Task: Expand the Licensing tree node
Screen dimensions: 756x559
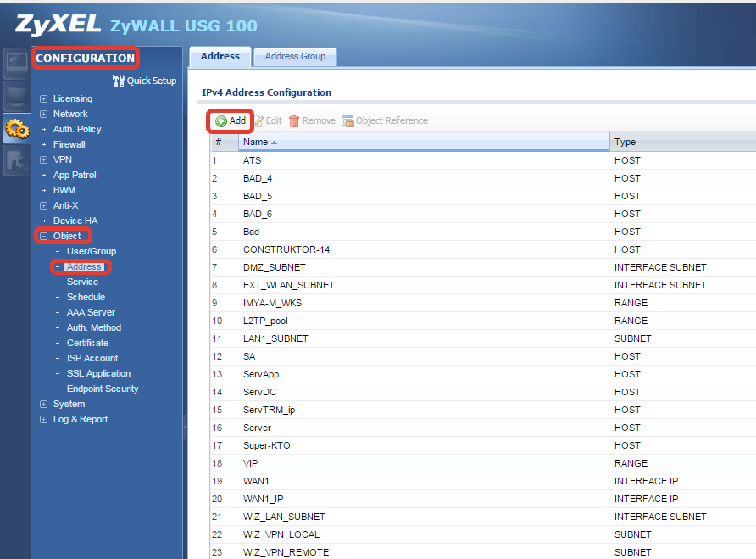Action: tap(43, 99)
